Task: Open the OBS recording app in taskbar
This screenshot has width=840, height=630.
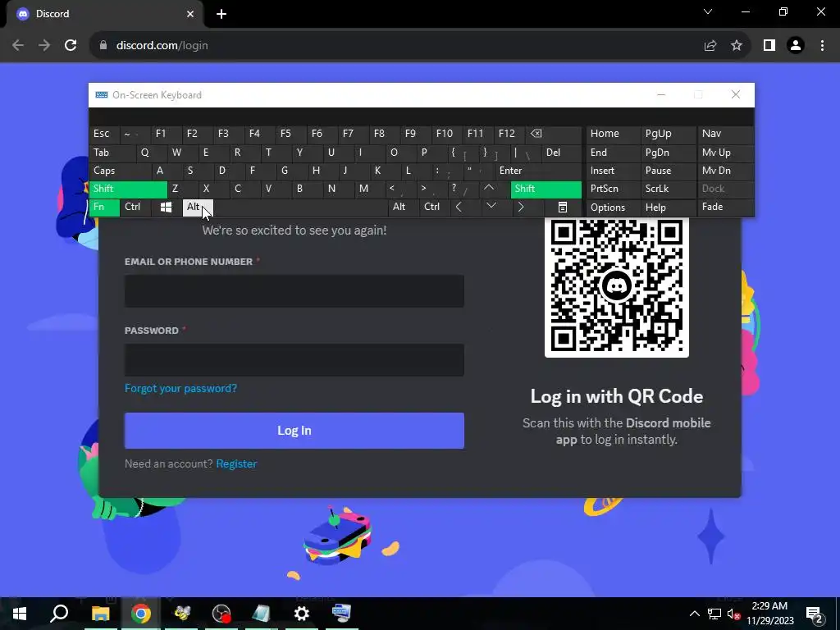Action: tap(221, 614)
